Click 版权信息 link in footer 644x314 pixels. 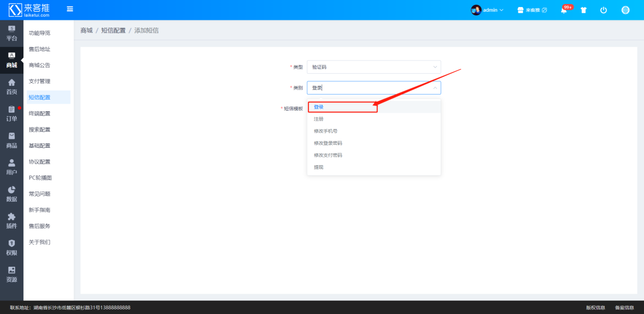click(x=595, y=307)
